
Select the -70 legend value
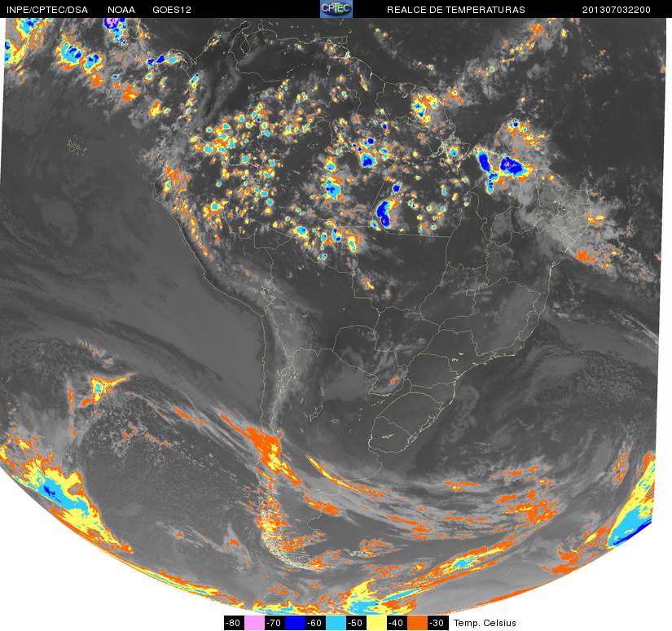275,623
